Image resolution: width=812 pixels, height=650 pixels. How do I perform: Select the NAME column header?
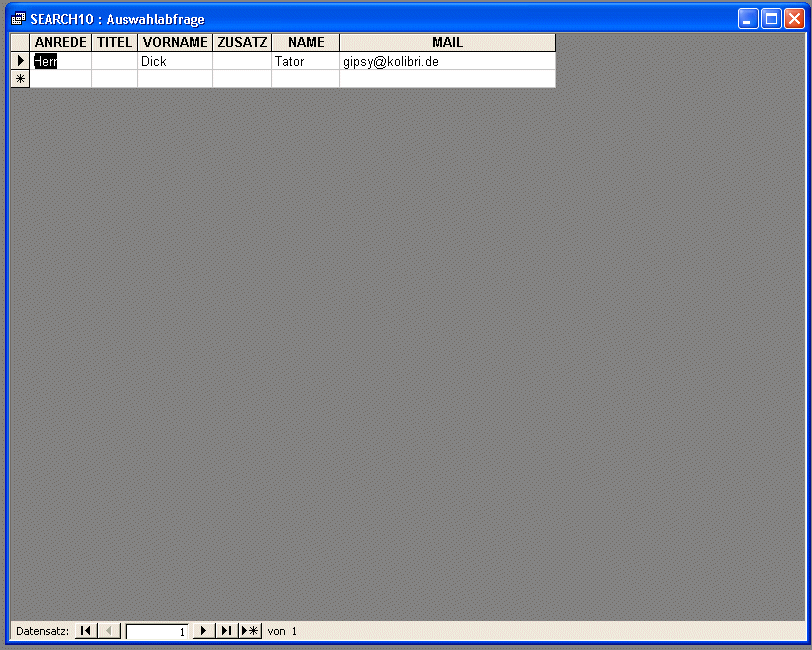coord(306,42)
